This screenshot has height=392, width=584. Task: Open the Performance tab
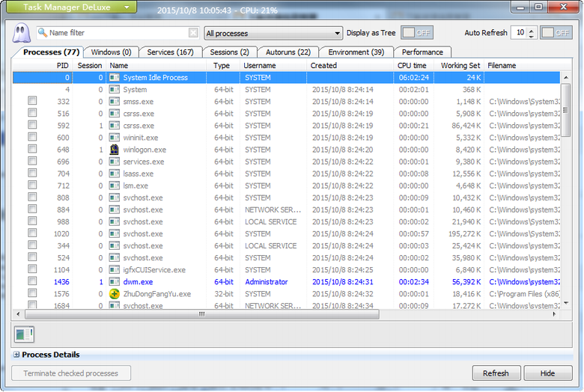click(x=422, y=52)
